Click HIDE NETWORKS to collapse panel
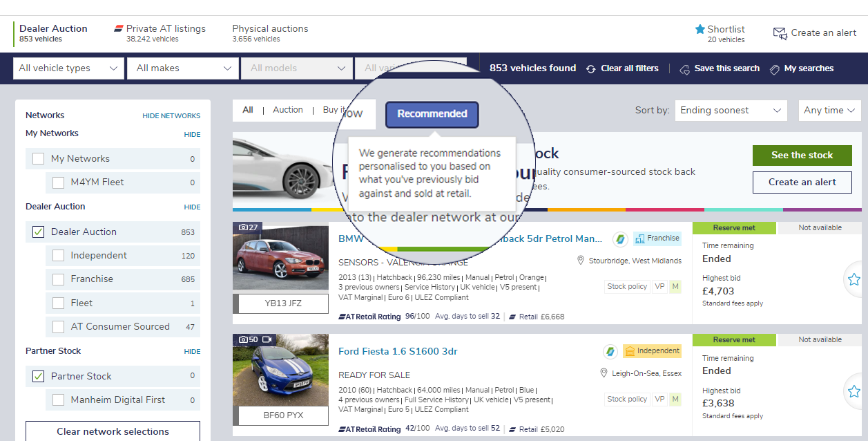Image resolution: width=868 pixels, height=441 pixels. point(171,116)
